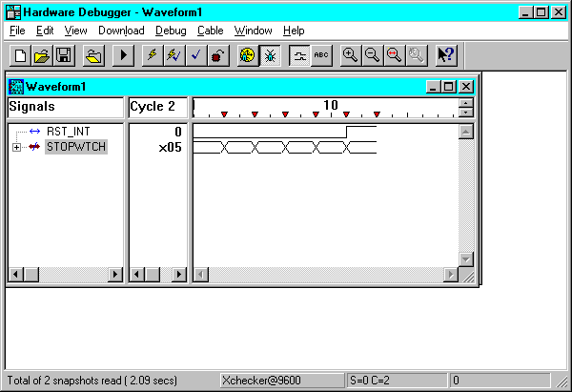Open the Window menu
Viewport: 572px width, 392px height.
click(x=254, y=31)
